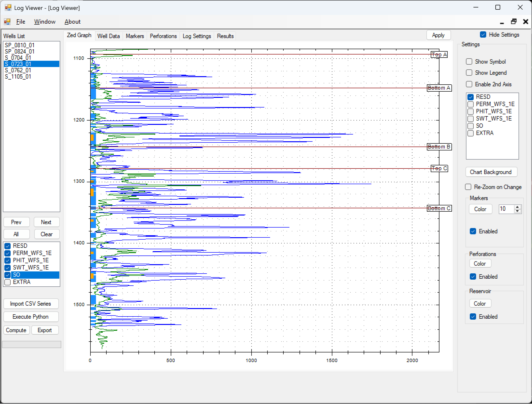
Task: Enable the Show Legend checkbox
Action: click(x=469, y=73)
